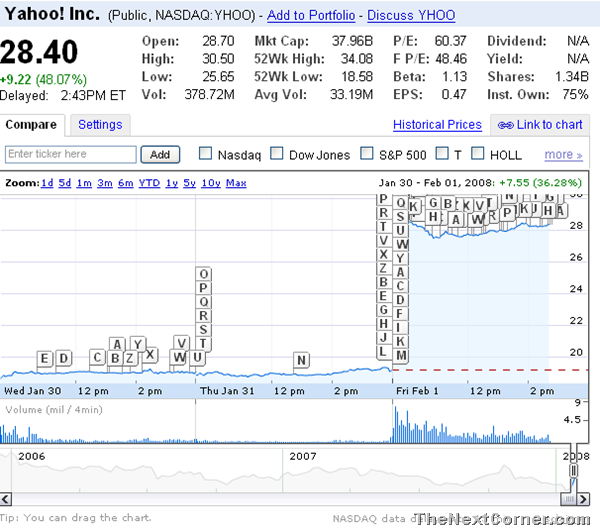Switch to the Settings tab
600x532 pixels.
click(x=100, y=125)
